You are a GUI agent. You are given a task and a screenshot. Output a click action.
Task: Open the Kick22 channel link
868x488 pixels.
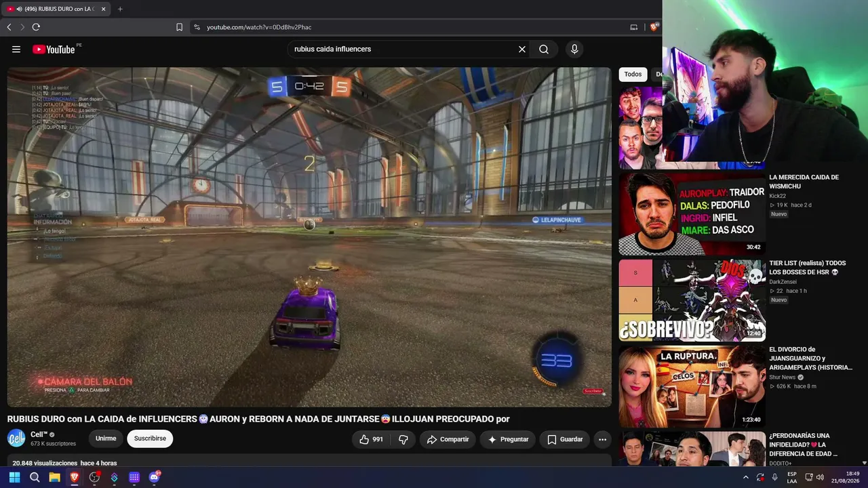point(778,196)
